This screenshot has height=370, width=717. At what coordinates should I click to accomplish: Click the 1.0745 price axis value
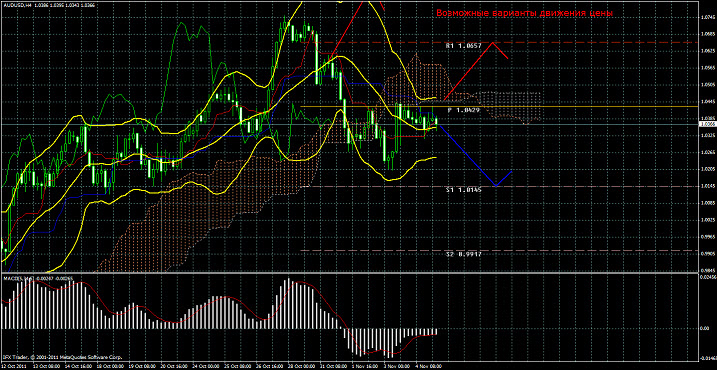tap(707, 17)
